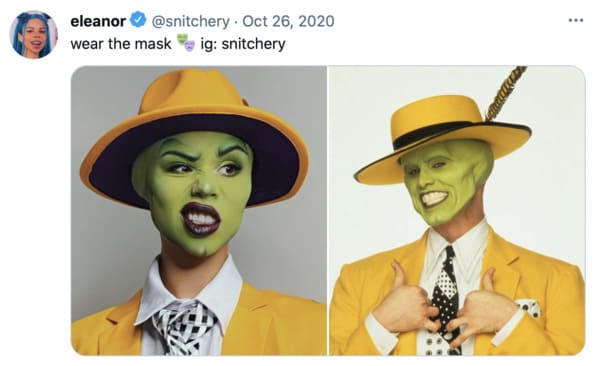This screenshot has height=366, width=599.
Task: Open the left photo with the purple-brimmed hat
Action: pos(199,211)
